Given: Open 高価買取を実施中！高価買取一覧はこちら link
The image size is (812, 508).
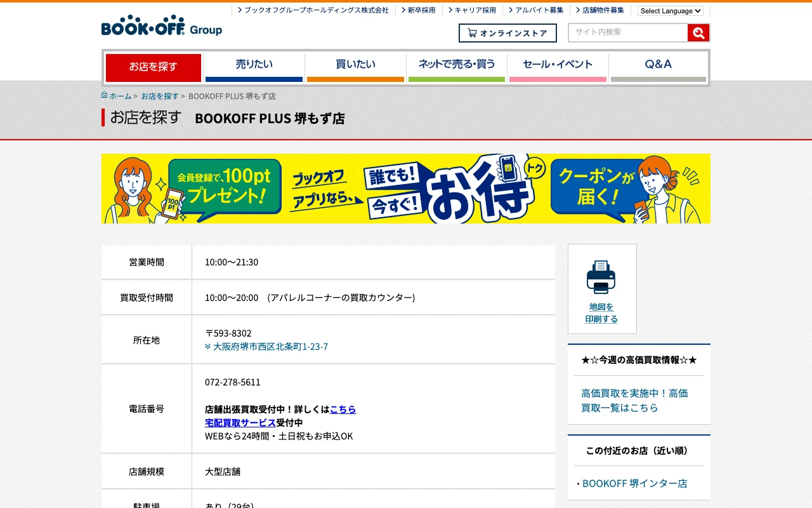Looking at the screenshot, I should (634, 400).
